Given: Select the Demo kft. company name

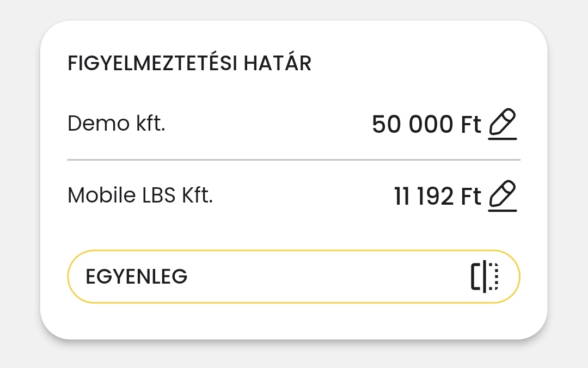Looking at the screenshot, I should click(116, 124).
